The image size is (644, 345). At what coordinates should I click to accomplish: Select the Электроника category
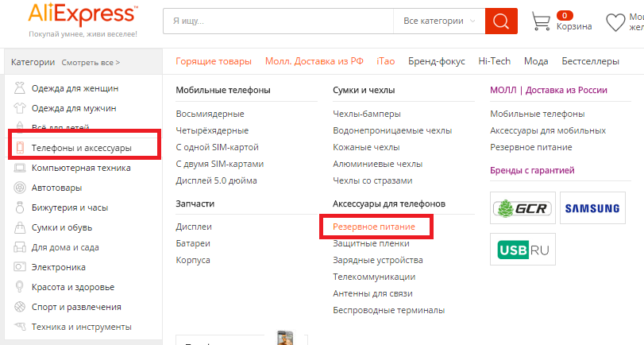coord(58,267)
